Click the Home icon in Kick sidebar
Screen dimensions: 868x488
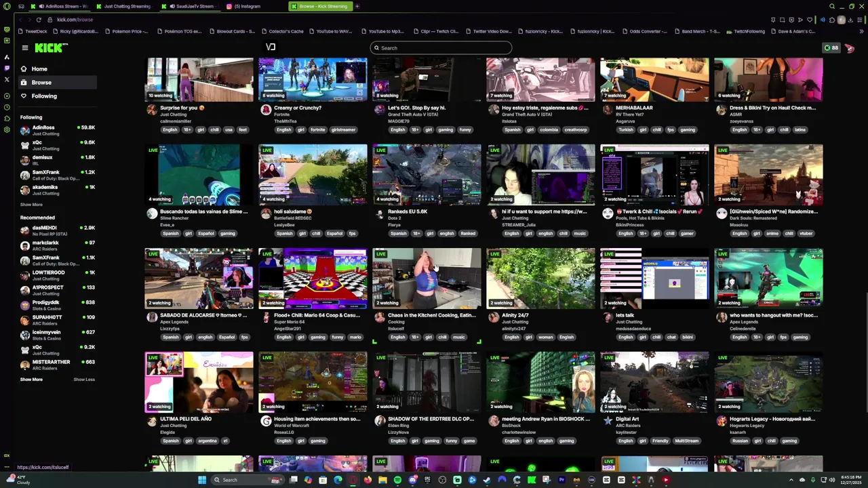pos(24,69)
